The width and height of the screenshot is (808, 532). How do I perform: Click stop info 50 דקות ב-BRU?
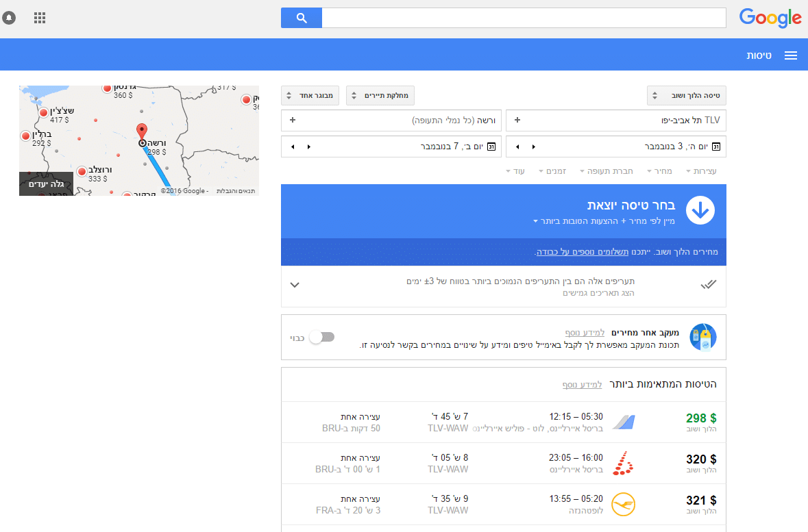[352, 429]
